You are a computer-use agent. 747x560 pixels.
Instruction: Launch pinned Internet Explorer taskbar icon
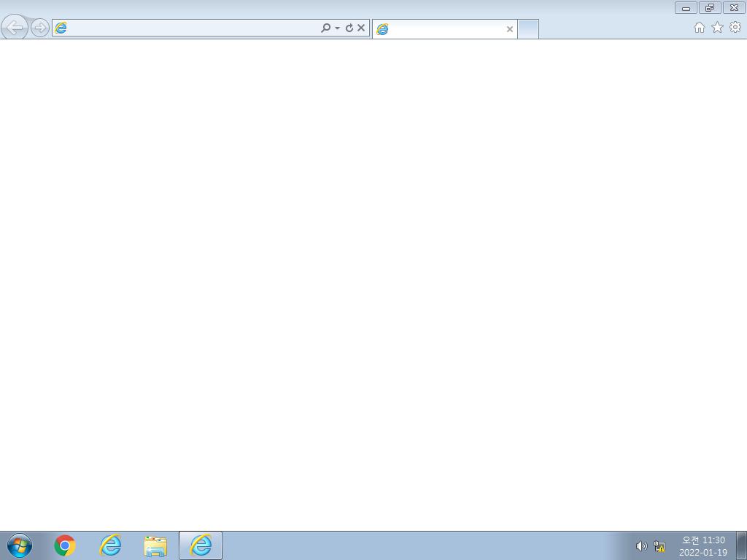(x=110, y=545)
